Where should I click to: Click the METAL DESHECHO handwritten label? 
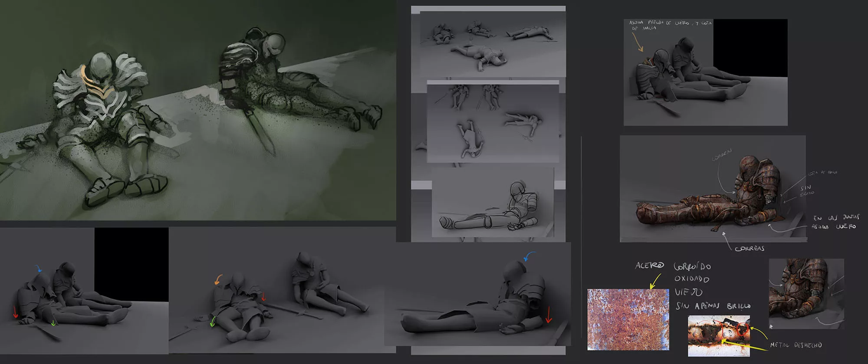796,345
